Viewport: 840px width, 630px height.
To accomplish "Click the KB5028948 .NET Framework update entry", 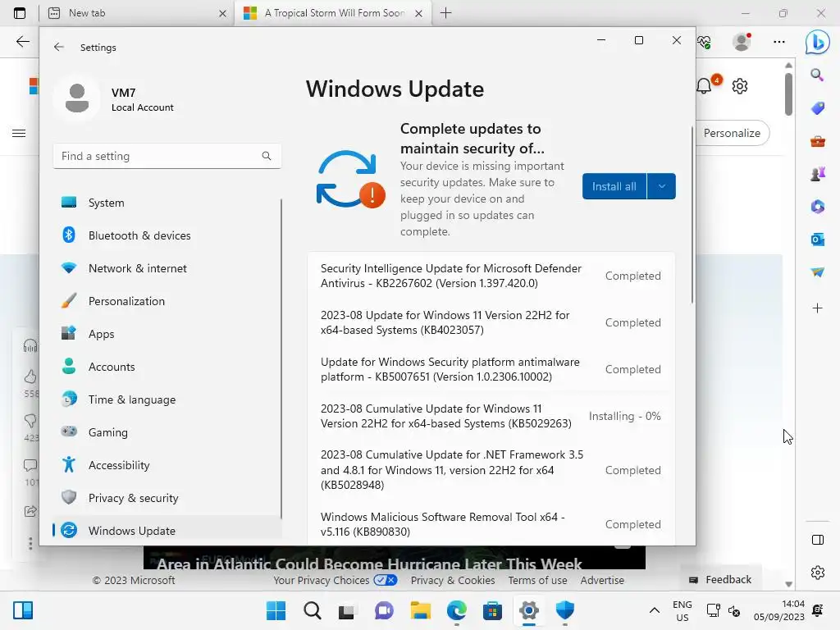I will [491, 470].
